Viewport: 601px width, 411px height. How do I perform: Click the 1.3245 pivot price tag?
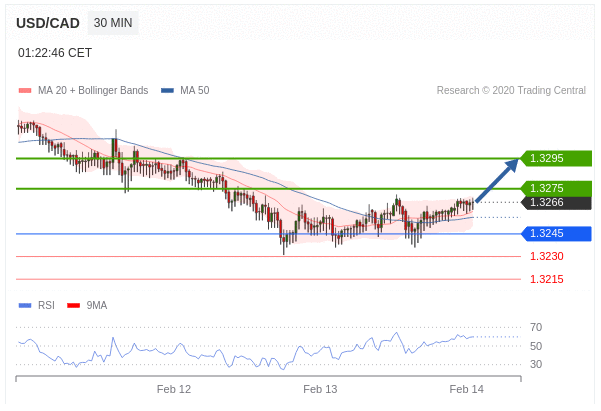coord(556,233)
